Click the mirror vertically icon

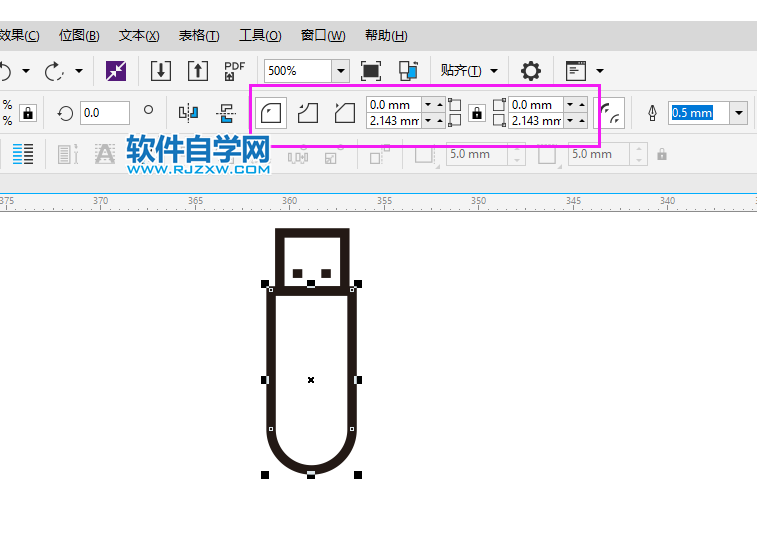coord(226,113)
